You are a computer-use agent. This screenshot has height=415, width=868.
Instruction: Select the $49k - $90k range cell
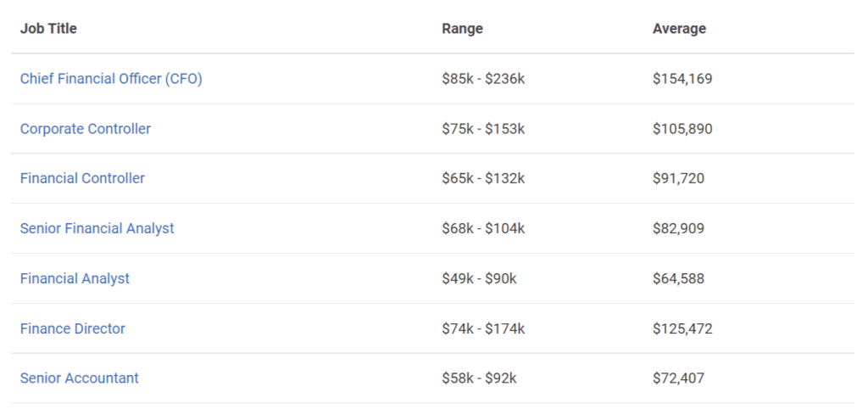pyautogui.click(x=480, y=278)
